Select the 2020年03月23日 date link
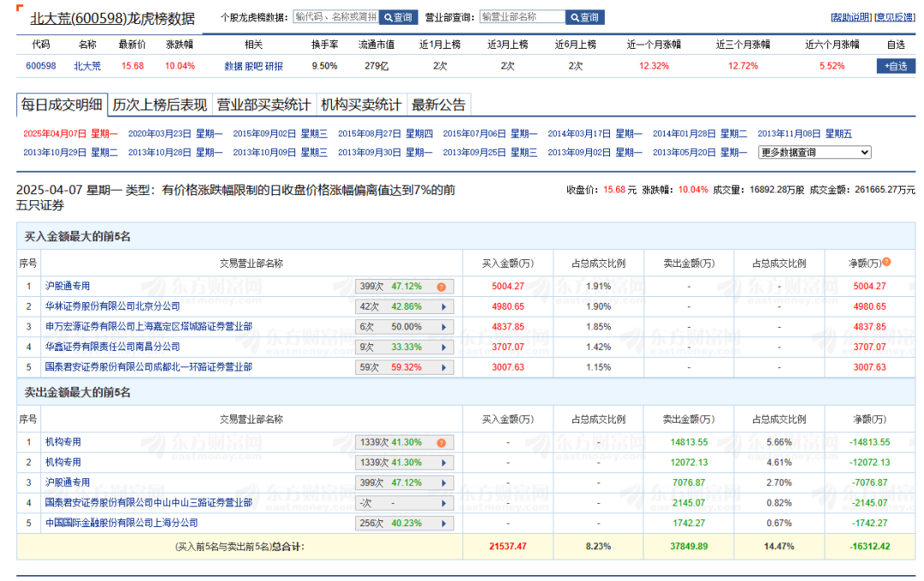 [175, 133]
